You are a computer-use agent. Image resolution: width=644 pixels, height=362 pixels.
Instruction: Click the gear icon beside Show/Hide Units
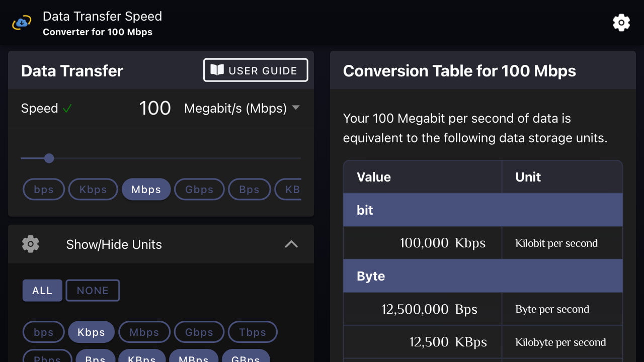[x=31, y=244]
